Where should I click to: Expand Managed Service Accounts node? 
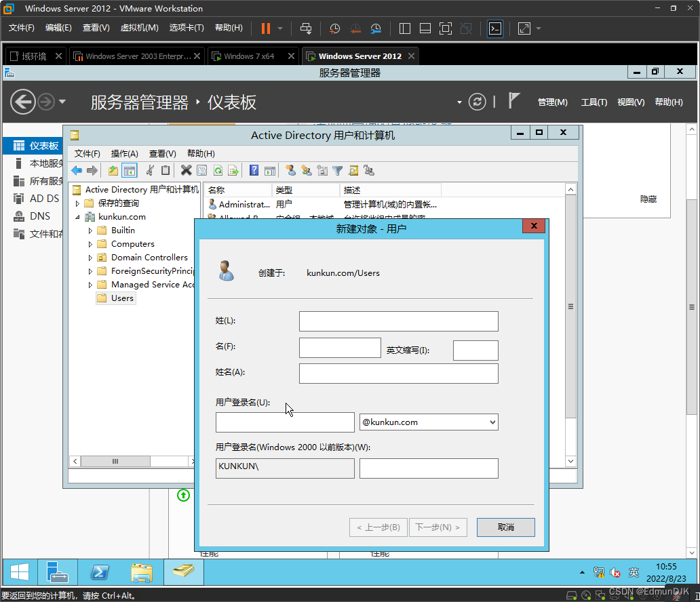pos(90,285)
